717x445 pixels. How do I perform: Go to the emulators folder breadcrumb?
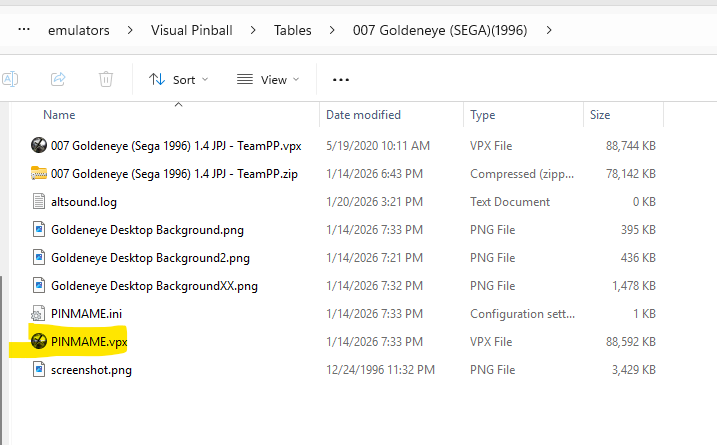(79, 30)
